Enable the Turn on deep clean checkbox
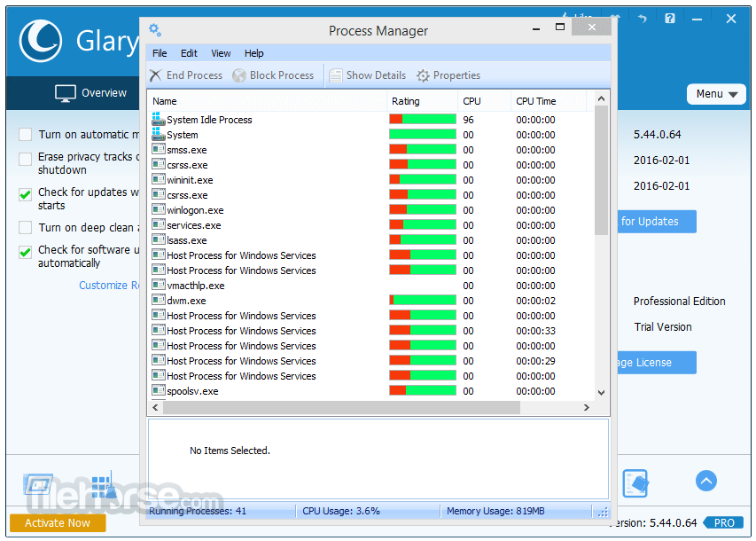This screenshot has height=541, width=756. 25,227
